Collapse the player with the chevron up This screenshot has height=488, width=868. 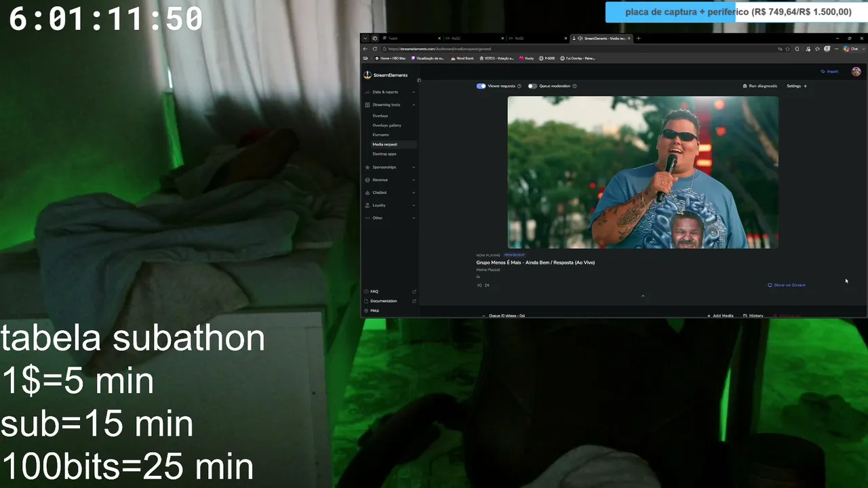643,296
